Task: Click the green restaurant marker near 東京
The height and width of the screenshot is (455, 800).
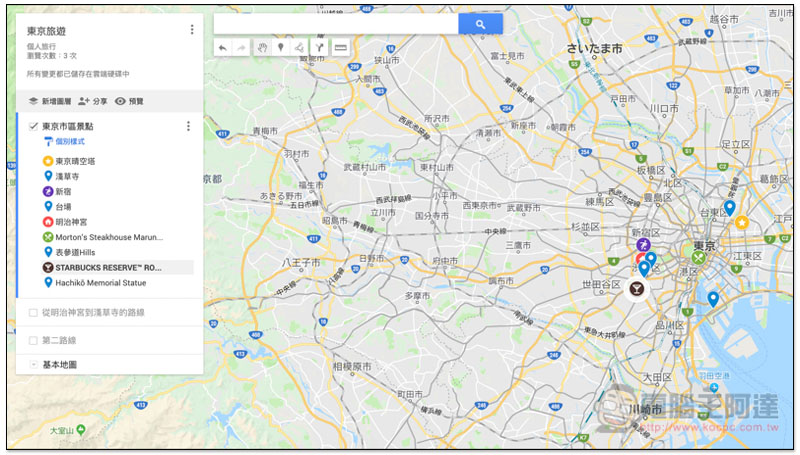Action: tap(698, 257)
